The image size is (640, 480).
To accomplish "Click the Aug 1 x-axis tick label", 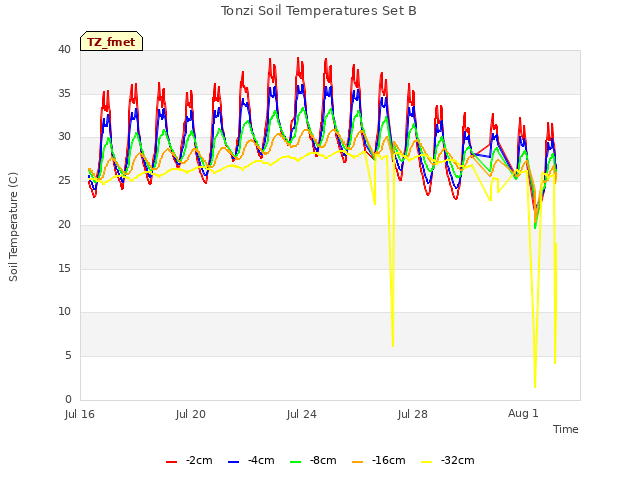I will point(523,413).
